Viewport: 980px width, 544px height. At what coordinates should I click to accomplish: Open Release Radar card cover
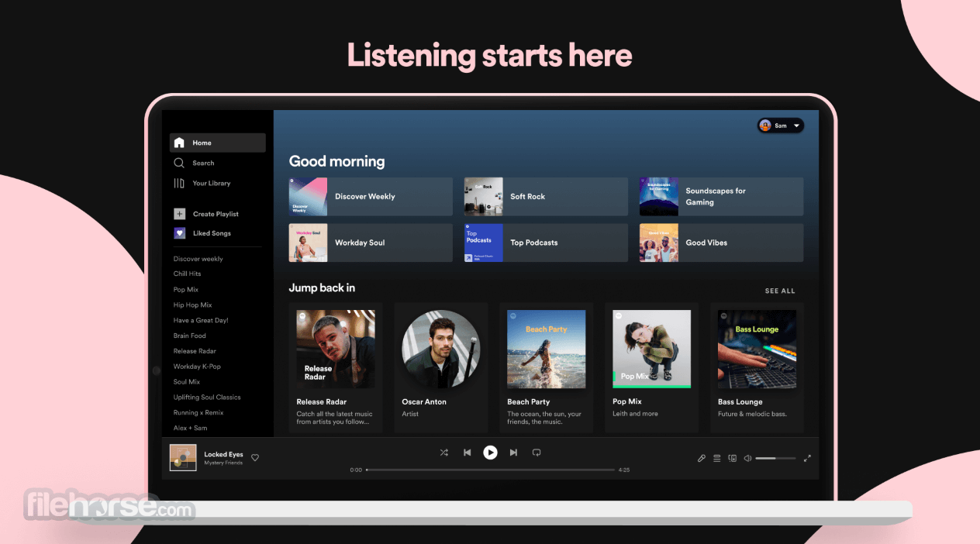point(336,349)
